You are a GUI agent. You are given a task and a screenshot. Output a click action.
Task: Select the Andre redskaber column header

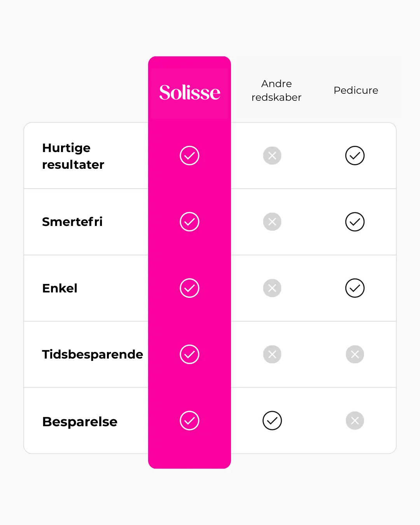(x=276, y=90)
